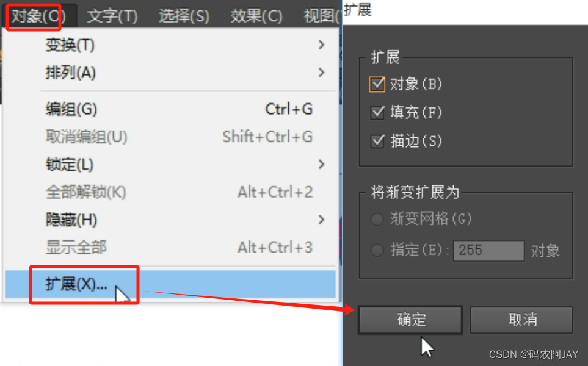Select the 渐变网格(G) radio button
This screenshot has height=366, width=588.
pos(377,219)
